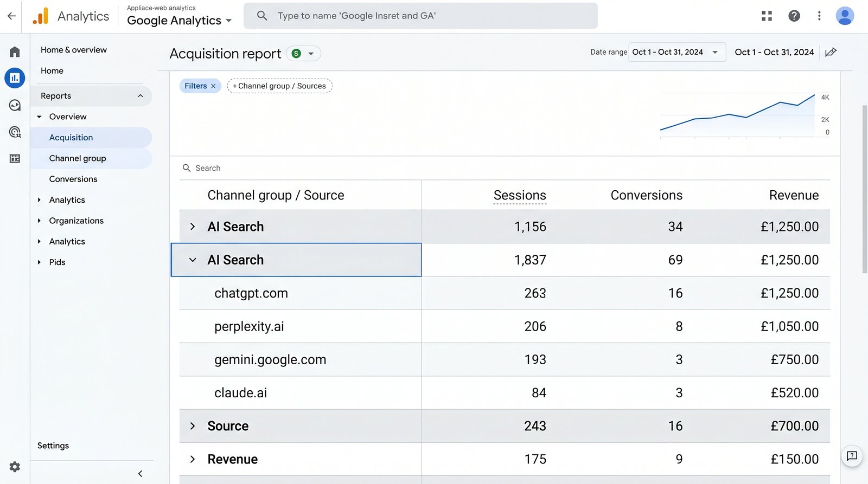Collapse sidebar with left chevron
Screen dimensions: 868x484
(x=140, y=474)
